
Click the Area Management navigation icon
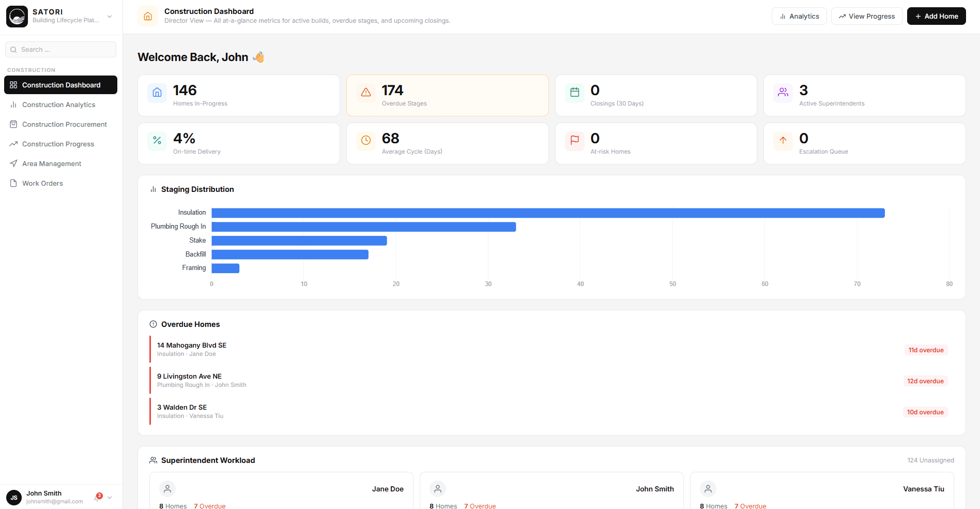13,163
